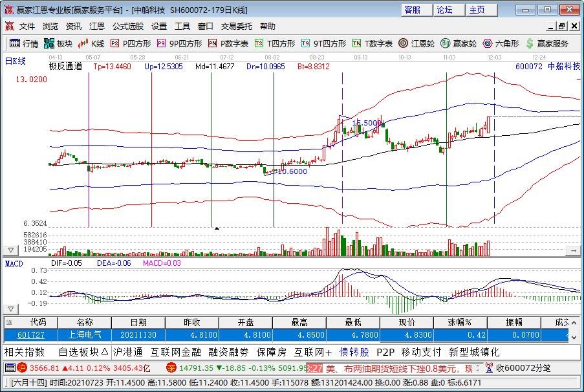Screen dimensions: 584x392
Task: Expand the 自选板块 list triangle
Action: [x=105, y=351]
